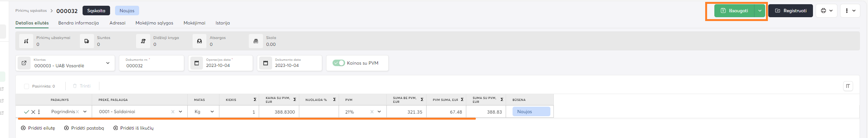This screenshot has height=138, width=868.
Task: Click the Registruoti button
Action: 790,11
